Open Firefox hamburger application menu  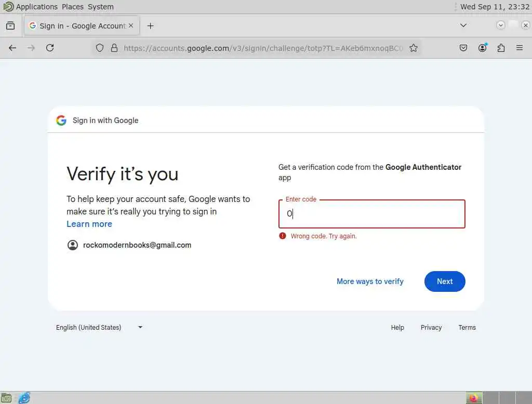click(520, 48)
